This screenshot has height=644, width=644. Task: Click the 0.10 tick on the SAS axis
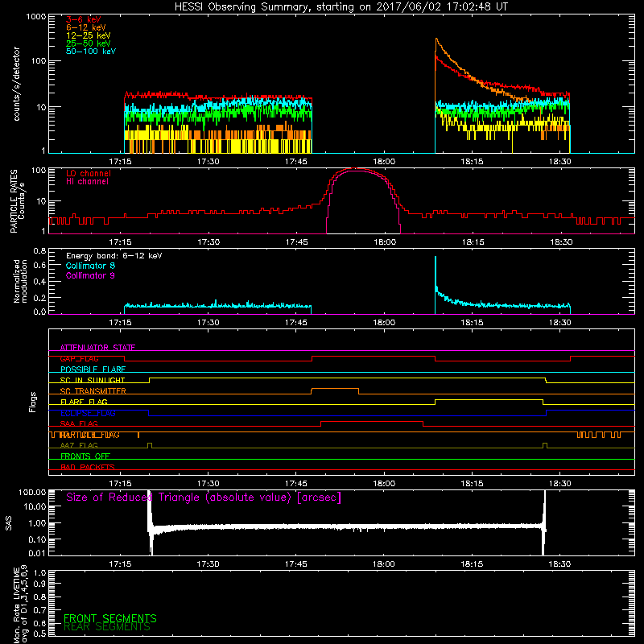click(37, 539)
